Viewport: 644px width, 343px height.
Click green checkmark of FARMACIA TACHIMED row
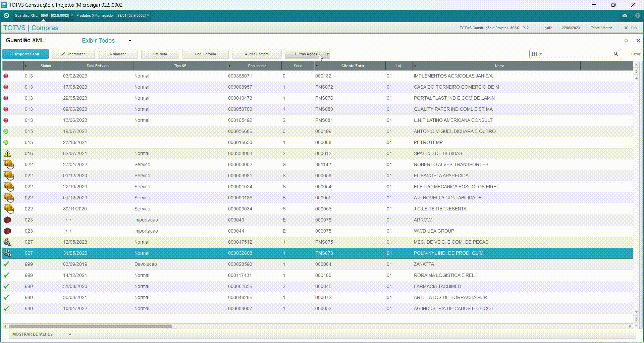tap(6, 286)
